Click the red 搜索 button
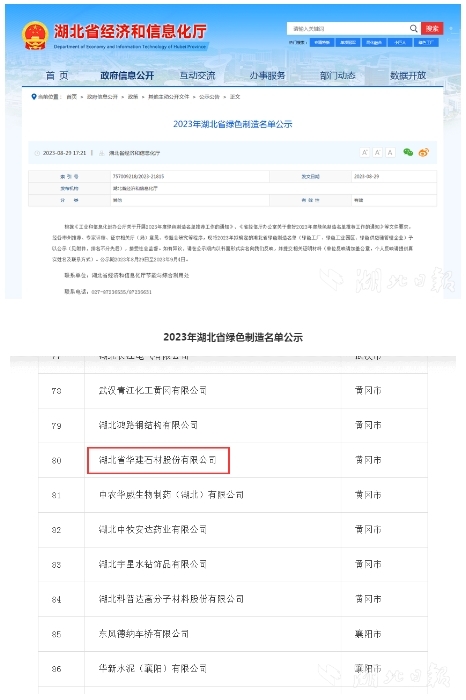The height and width of the screenshot is (700, 466). click(x=432, y=29)
